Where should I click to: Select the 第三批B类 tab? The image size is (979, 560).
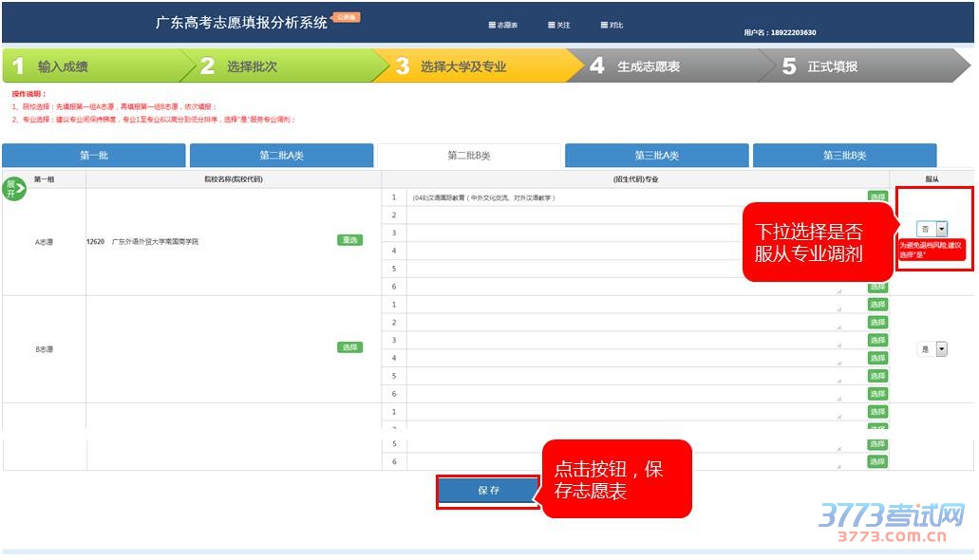(844, 156)
